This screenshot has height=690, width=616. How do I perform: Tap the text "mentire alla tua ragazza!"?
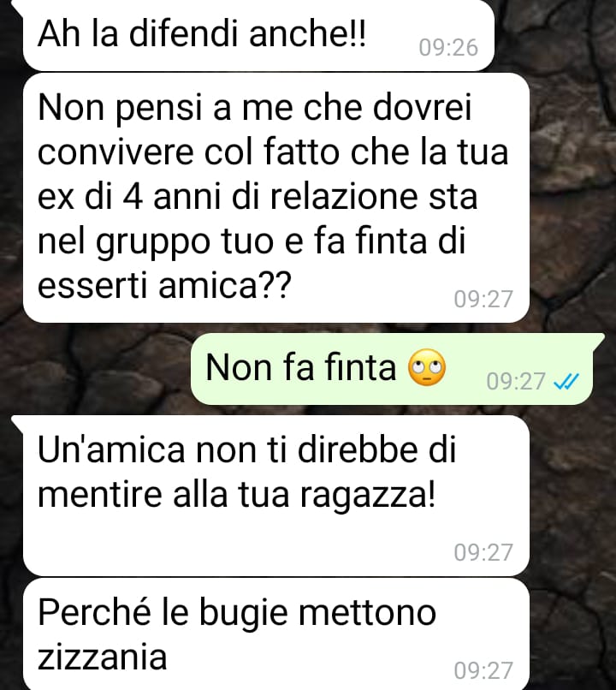[x=236, y=495]
